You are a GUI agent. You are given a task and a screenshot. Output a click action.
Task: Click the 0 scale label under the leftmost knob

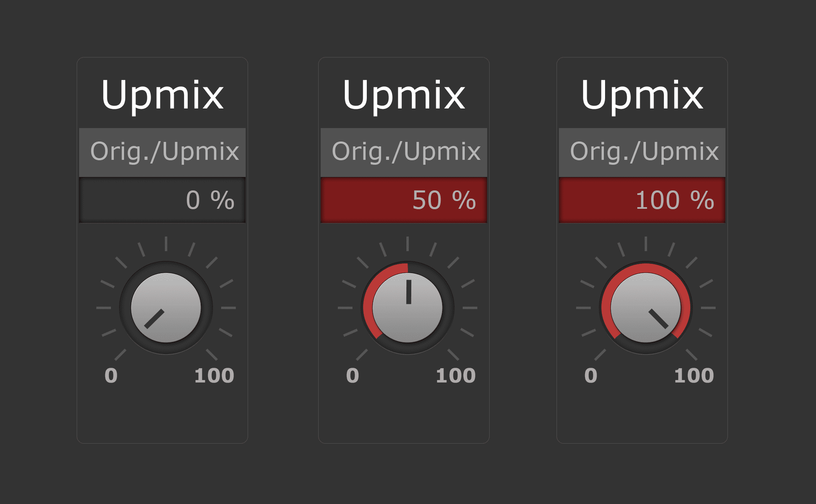[111, 376]
